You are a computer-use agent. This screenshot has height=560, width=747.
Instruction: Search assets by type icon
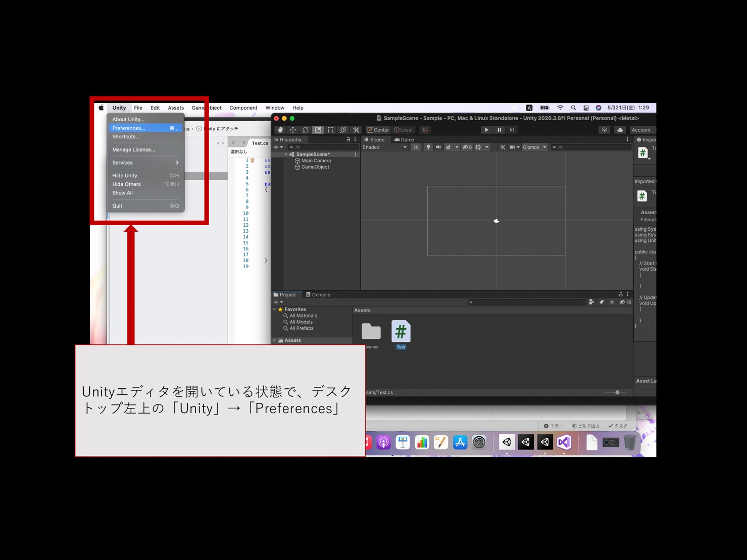click(x=591, y=302)
